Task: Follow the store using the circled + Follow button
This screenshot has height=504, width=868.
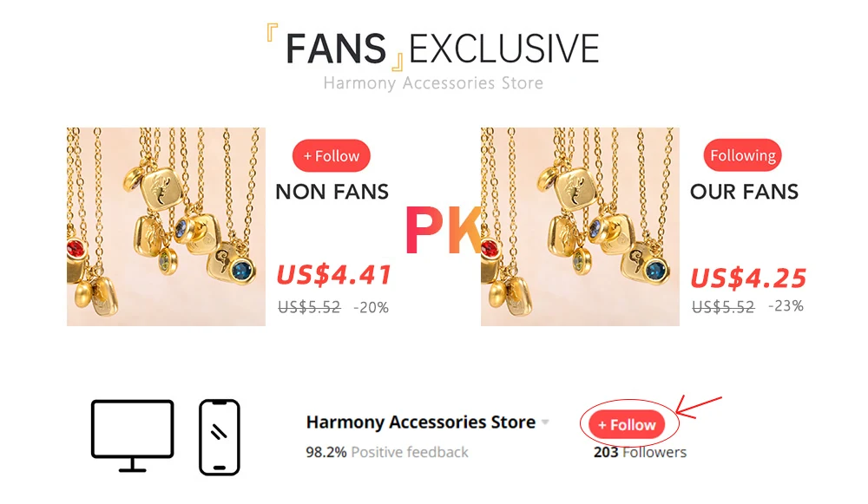Action: [627, 425]
